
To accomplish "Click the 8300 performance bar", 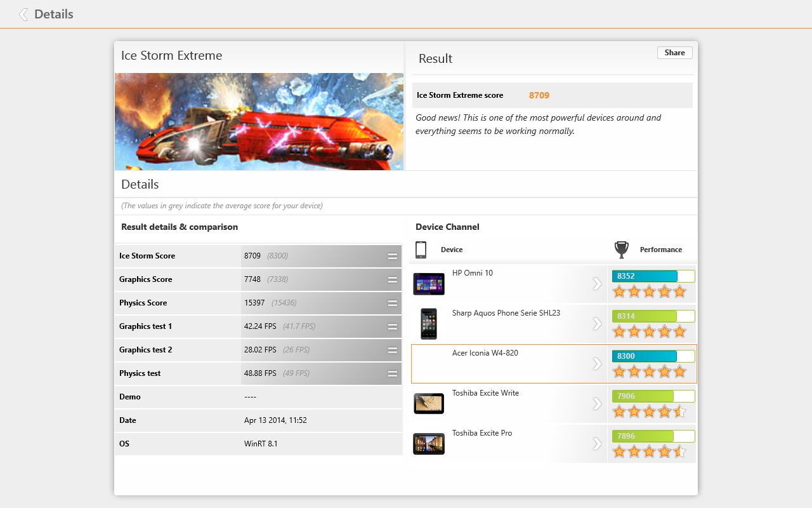I will tap(653, 356).
